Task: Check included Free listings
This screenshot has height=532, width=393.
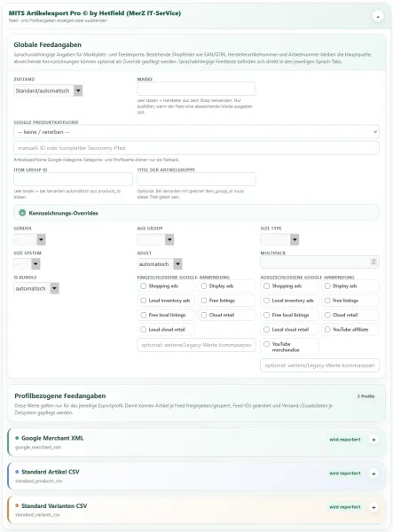Action: tap(204, 301)
